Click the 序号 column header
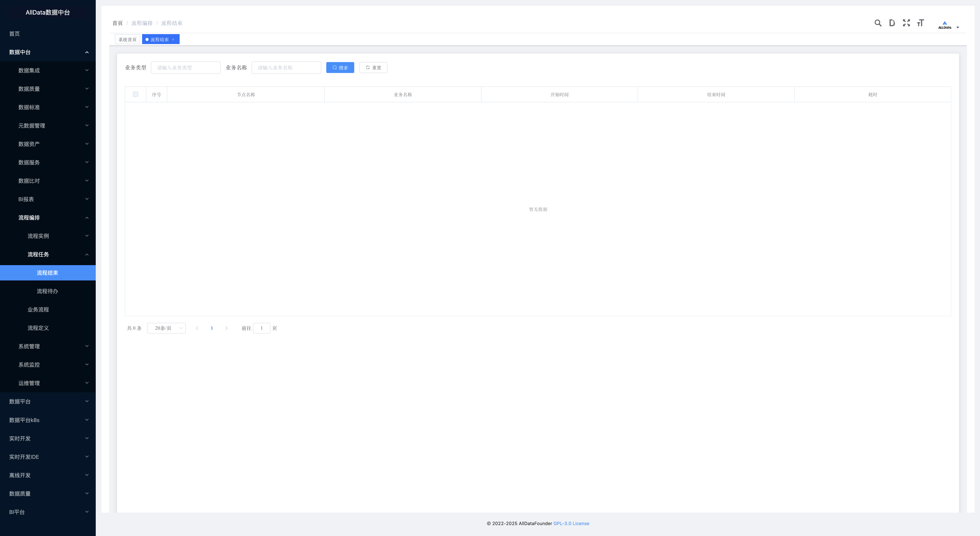Image resolution: width=980 pixels, height=536 pixels. point(156,94)
